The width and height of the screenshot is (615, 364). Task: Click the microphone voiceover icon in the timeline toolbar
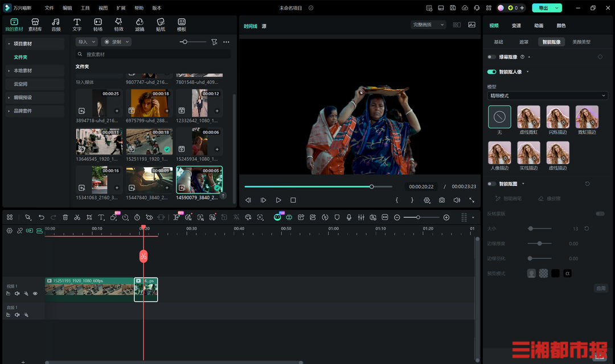click(x=349, y=217)
